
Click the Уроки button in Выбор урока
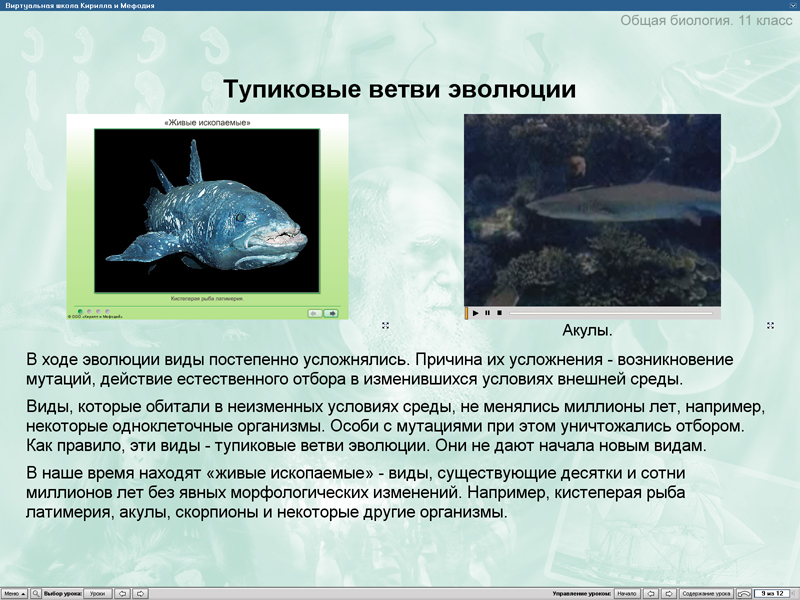pos(98,592)
